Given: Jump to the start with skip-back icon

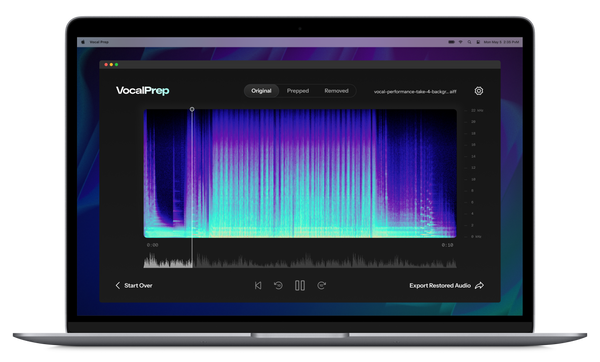Looking at the screenshot, I should [x=258, y=285].
